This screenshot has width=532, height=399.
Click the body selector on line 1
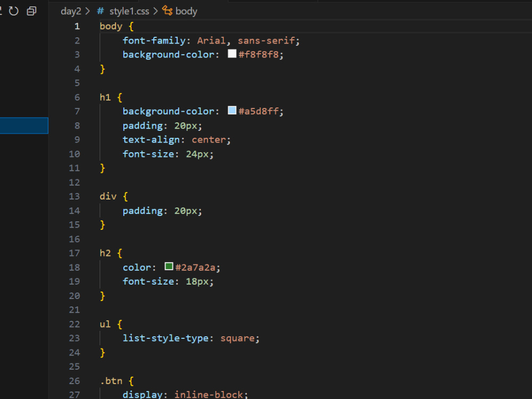pyautogui.click(x=111, y=27)
